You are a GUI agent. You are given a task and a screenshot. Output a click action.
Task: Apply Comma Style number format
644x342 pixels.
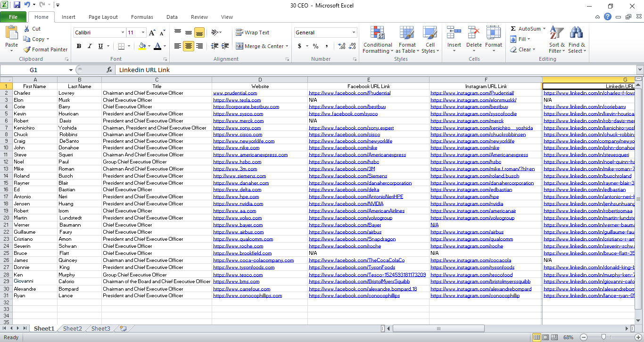(x=327, y=46)
